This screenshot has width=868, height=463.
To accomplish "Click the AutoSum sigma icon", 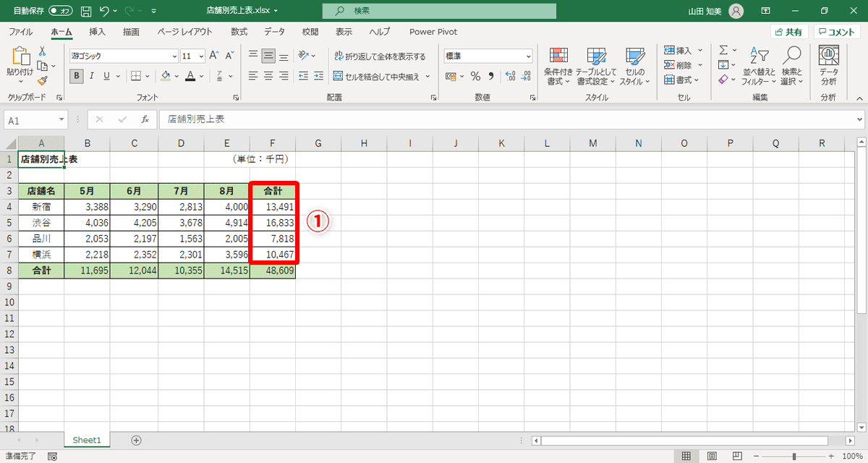I will [x=723, y=50].
